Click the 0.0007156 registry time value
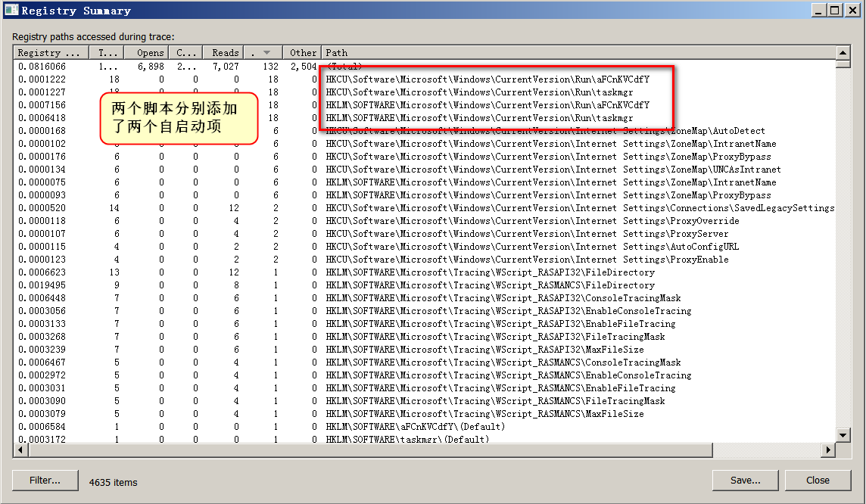The height and width of the screenshot is (504, 866). (x=42, y=105)
